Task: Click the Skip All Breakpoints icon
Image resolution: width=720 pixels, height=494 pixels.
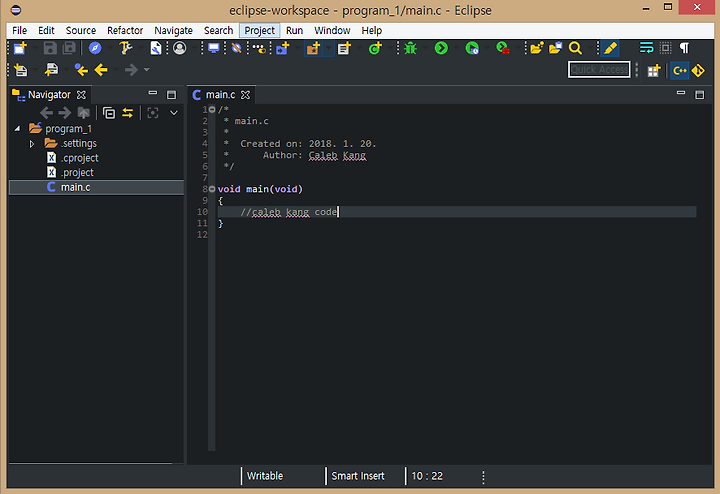Action: [x=236, y=48]
